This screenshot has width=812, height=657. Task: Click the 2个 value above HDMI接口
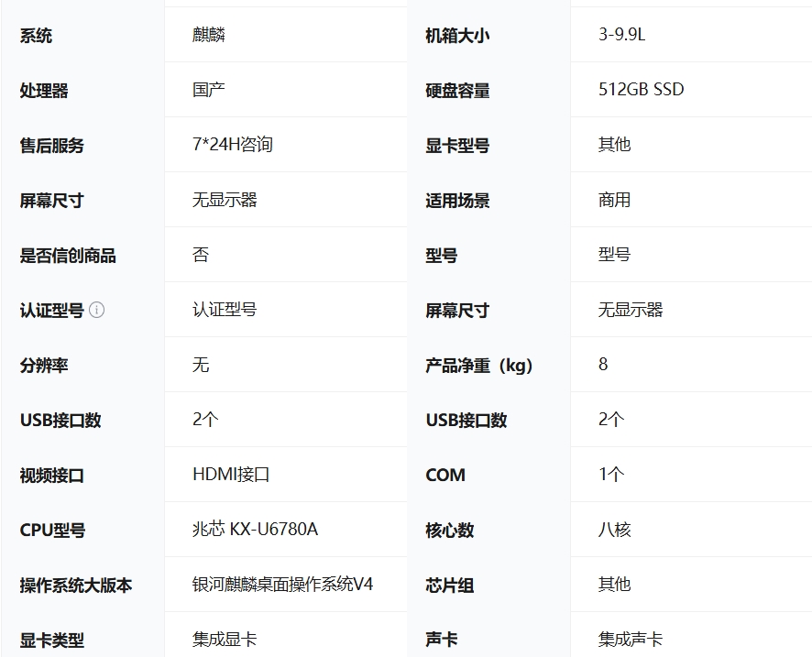click(x=205, y=419)
